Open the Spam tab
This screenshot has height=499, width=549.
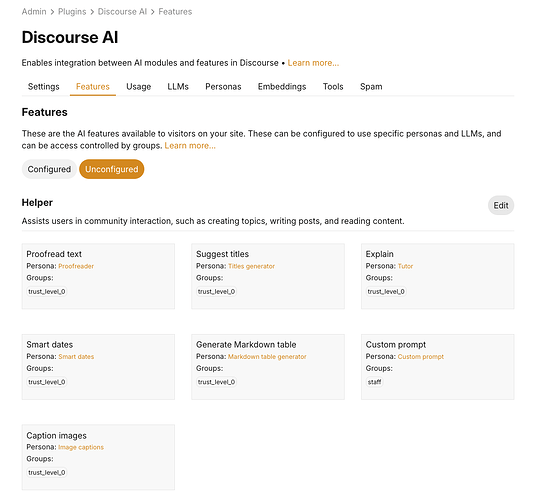point(371,86)
